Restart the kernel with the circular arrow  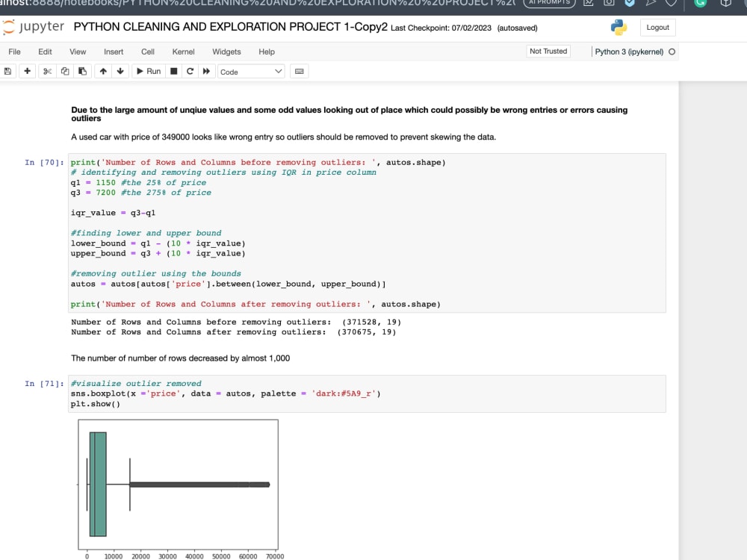click(x=190, y=71)
